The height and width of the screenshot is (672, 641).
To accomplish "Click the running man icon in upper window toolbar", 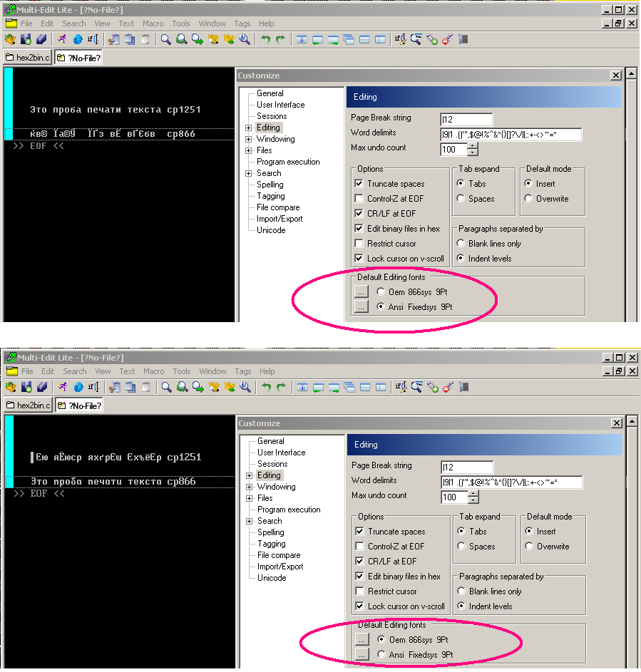I will tap(62, 40).
